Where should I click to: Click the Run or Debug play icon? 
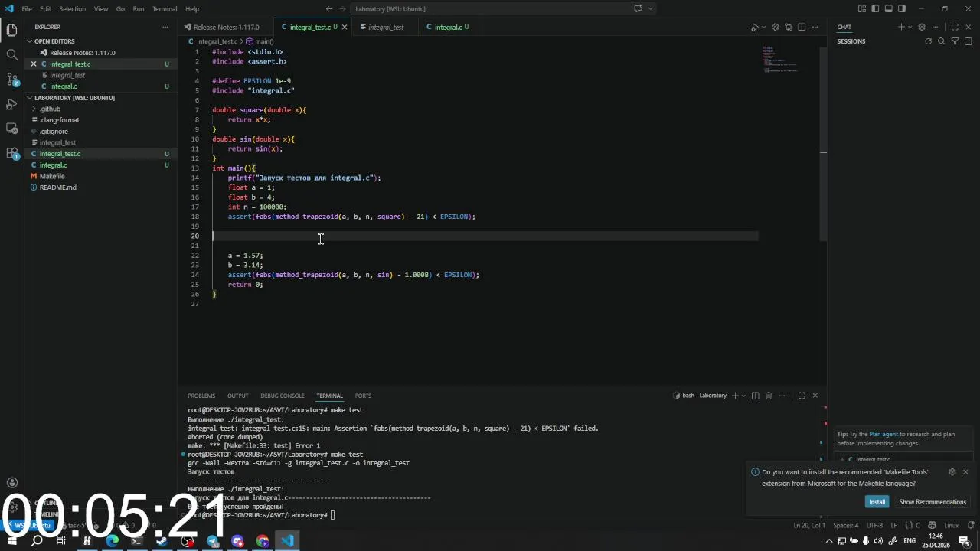tap(754, 27)
